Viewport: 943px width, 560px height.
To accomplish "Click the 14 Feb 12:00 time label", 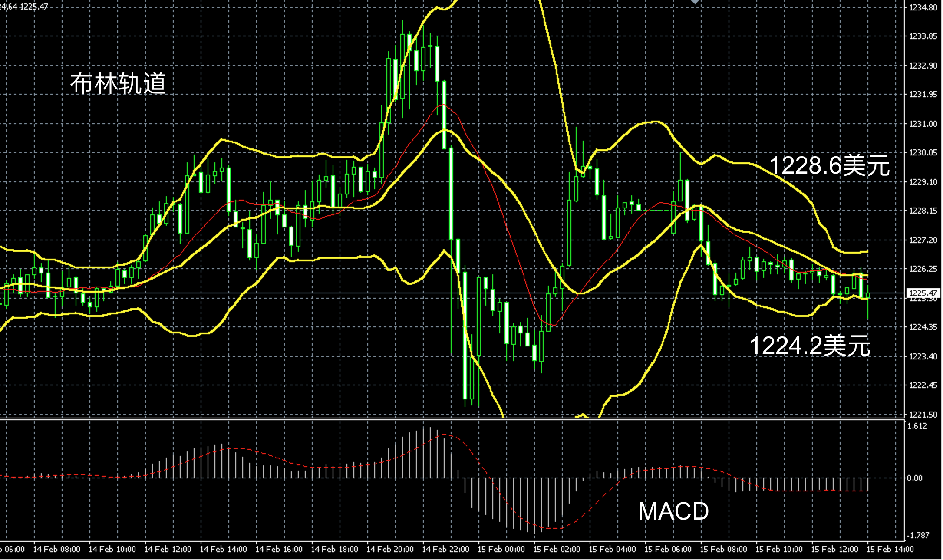I will click(167, 549).
